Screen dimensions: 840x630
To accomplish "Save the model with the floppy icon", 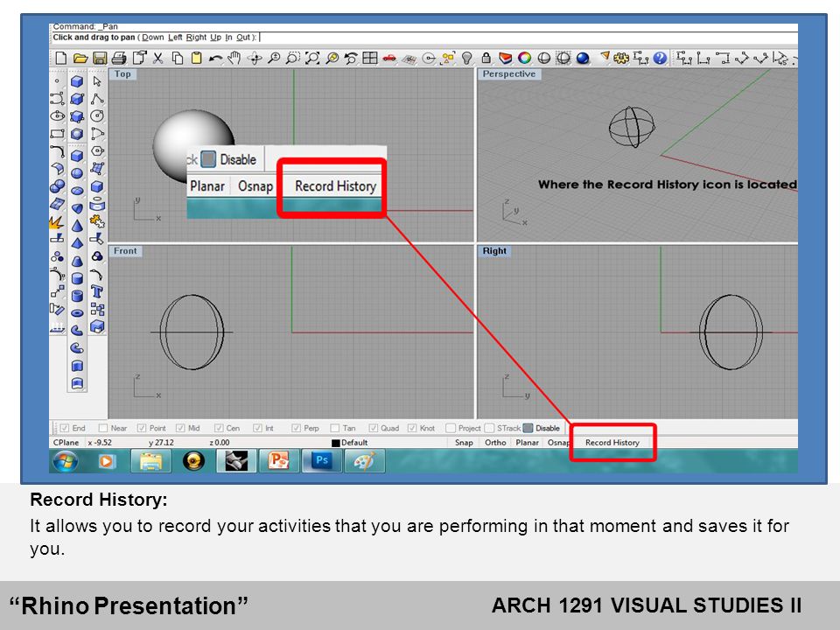I will click(100, 58).
